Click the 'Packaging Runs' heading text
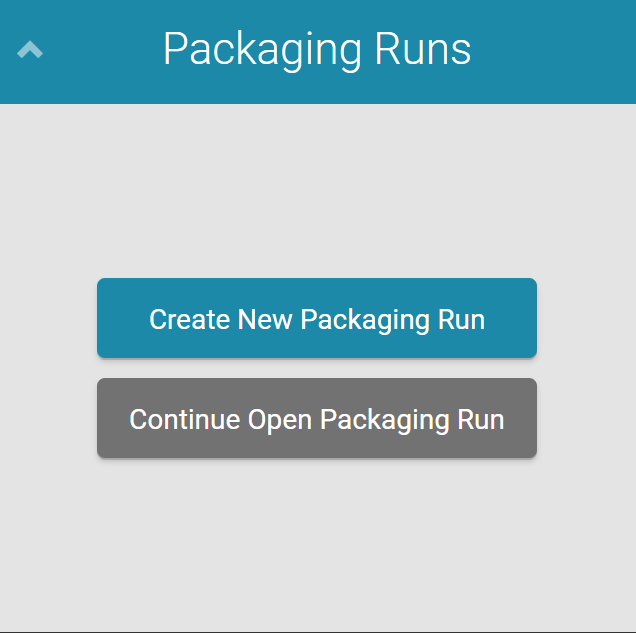This screenshot has width=636, height=633. tap(317, 49)
